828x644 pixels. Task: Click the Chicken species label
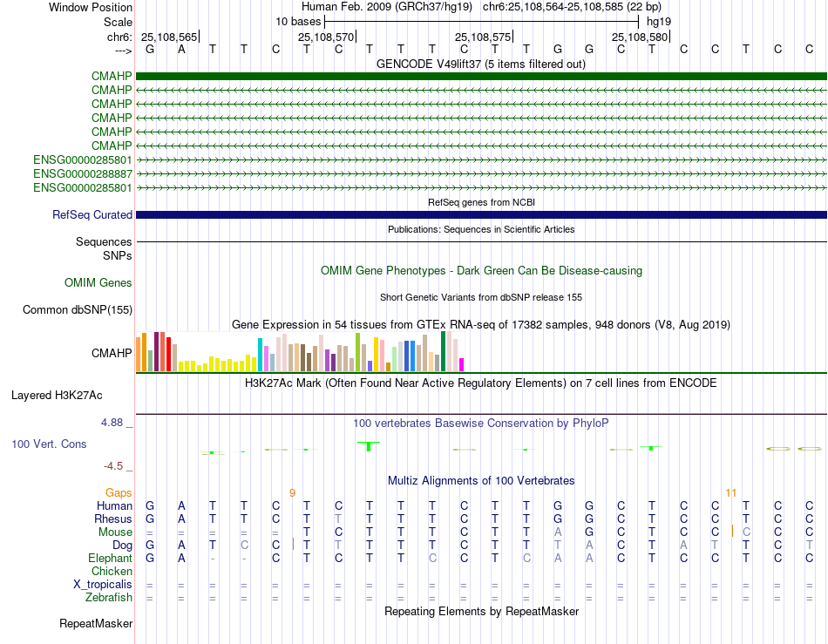pos(112,571)
